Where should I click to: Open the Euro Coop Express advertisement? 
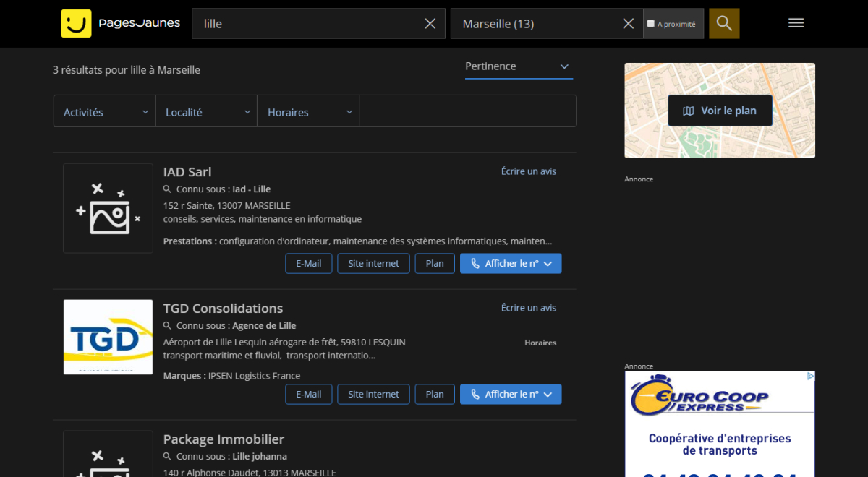click(720, 424)
